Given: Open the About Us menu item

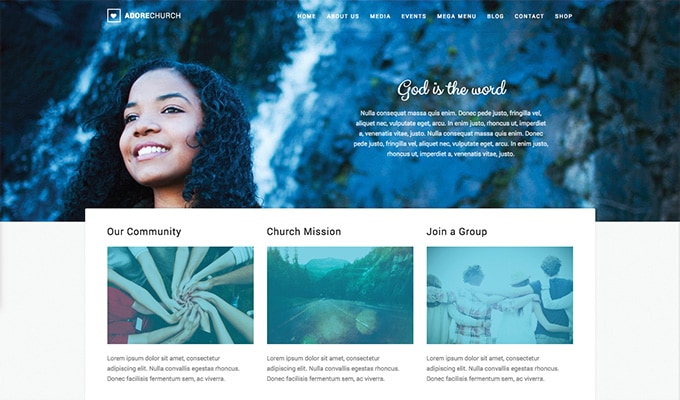Looking at the screenshot, I should tap(343, 16).
